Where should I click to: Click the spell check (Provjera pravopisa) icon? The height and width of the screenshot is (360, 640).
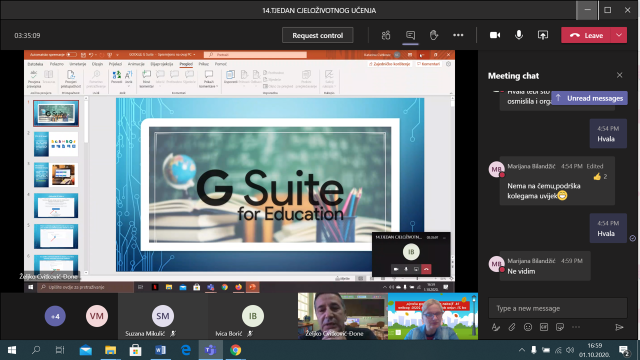(34, 78)
